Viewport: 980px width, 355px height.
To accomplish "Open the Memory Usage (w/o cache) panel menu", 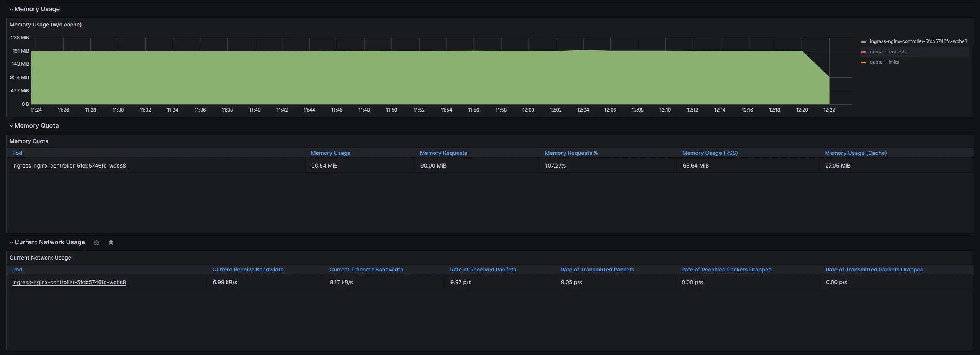I will pyautogui.click(x=46, y=24).
